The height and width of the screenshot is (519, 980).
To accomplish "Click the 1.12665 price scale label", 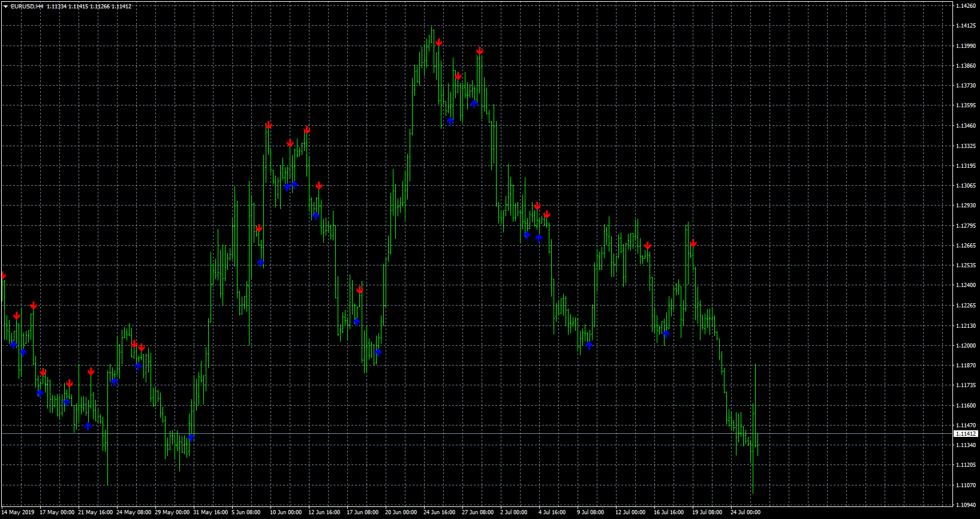I will pos(966,245).
